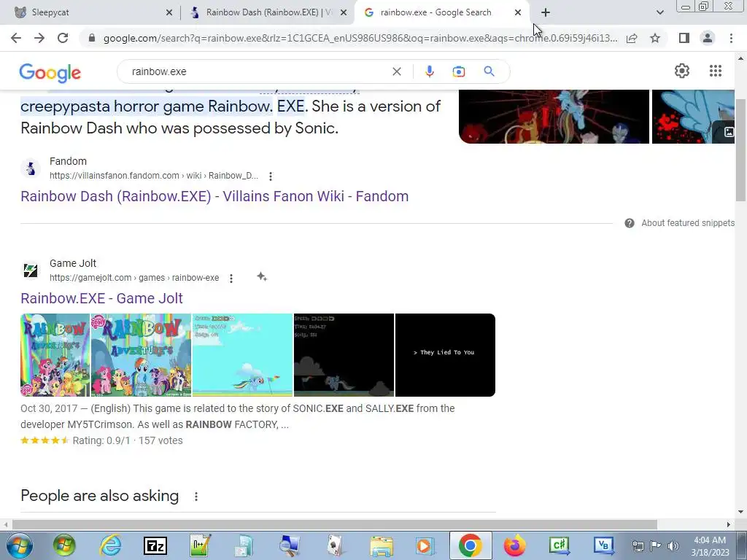The height and width of the screenshot is (560, 747).
Task: Click the horizontal scrollbar thumb
Action: point(335,524)
